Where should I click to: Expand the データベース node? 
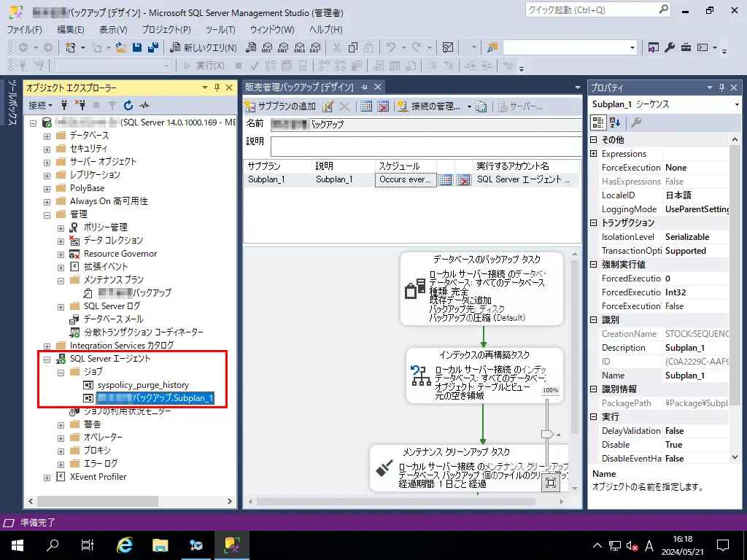point(47,136)
